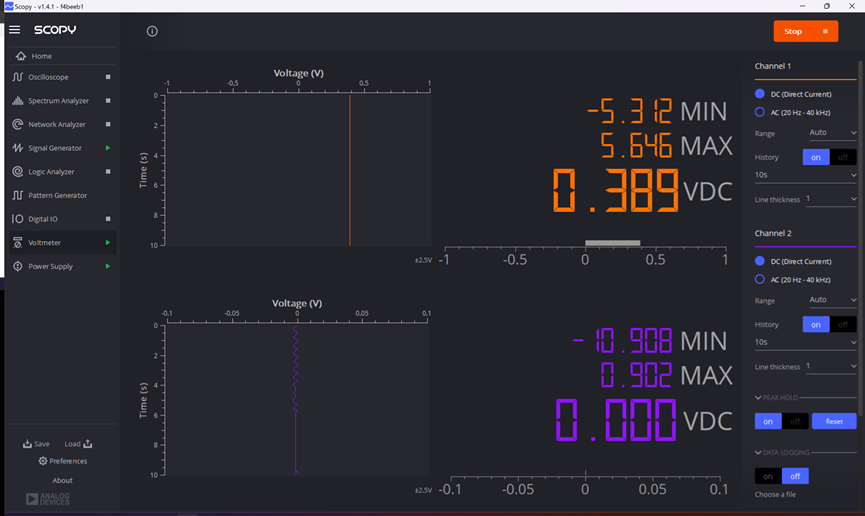Viewport: 865px width, 516px height.
Task: Click the Digital IO stop square
Action: (x=108, y=219)
